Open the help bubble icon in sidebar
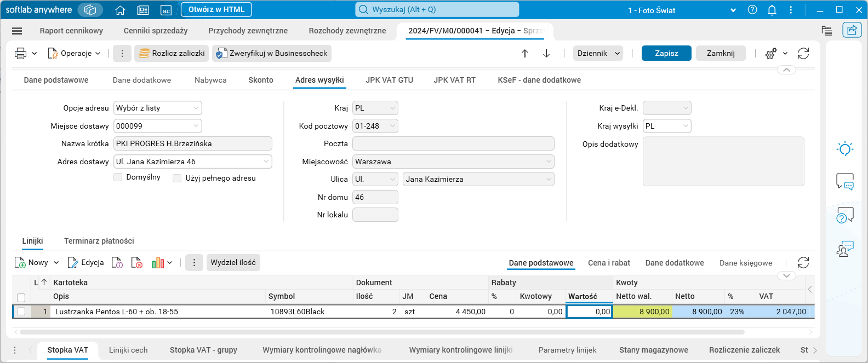 845,215
